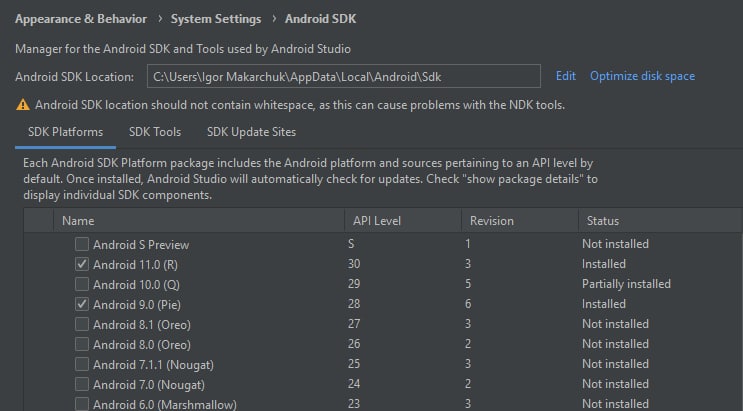The height and width of the screenshot is (411, 743).
Task: Tick the Android 8.1 (Oreo) checkbox
Action: 82,324
